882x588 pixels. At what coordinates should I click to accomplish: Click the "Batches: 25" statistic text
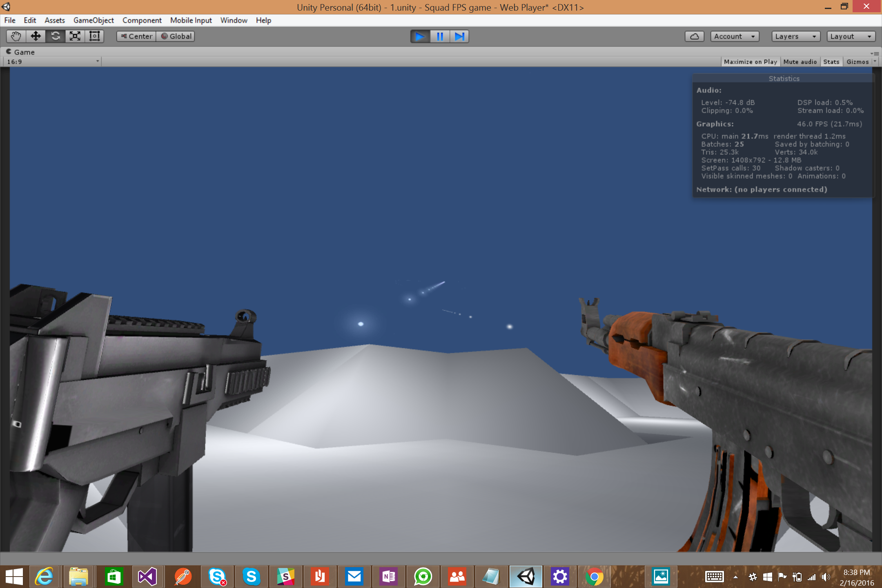[x=722, y=144]
